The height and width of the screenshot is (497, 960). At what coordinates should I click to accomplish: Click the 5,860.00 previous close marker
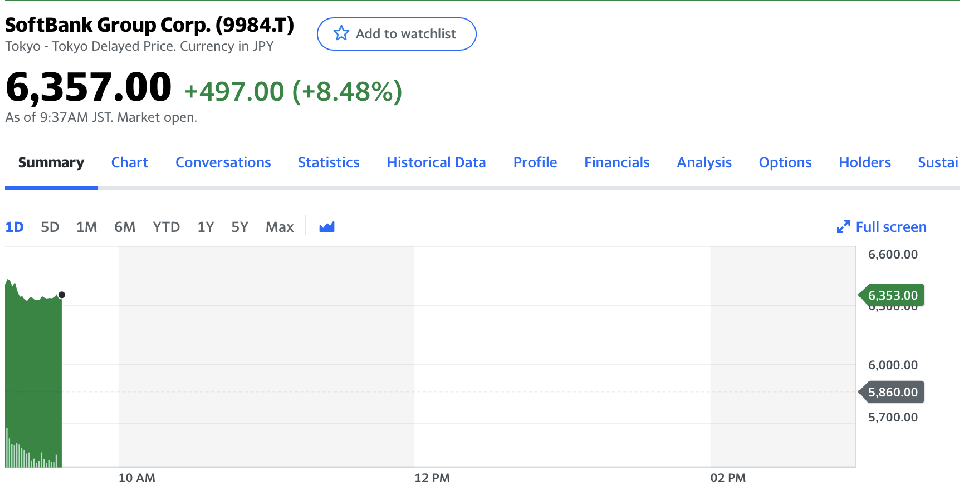tap(892, 392)
